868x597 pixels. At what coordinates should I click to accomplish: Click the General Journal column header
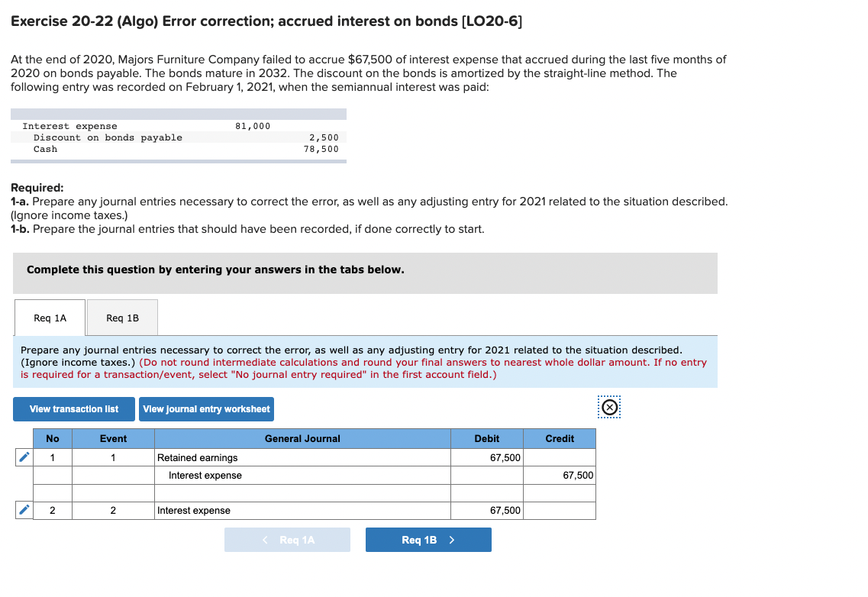pos(302,438)
